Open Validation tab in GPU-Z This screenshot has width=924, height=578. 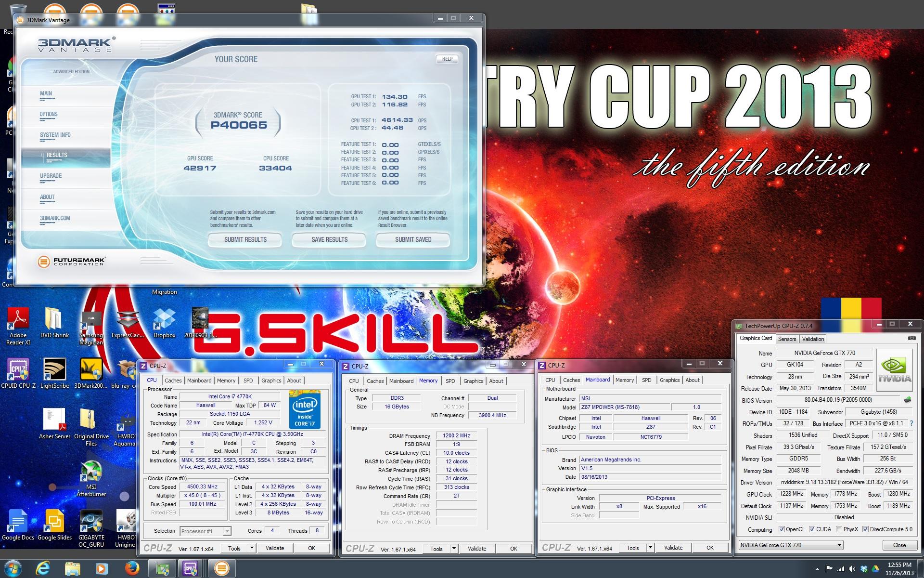pos(813,339)
